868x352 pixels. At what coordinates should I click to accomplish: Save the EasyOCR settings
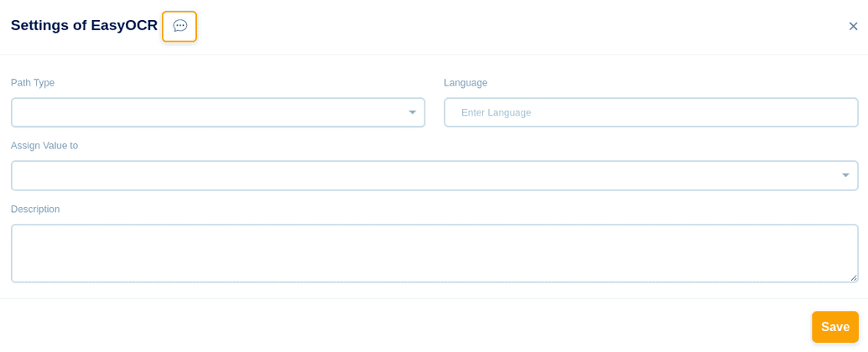tap(834, 327)
